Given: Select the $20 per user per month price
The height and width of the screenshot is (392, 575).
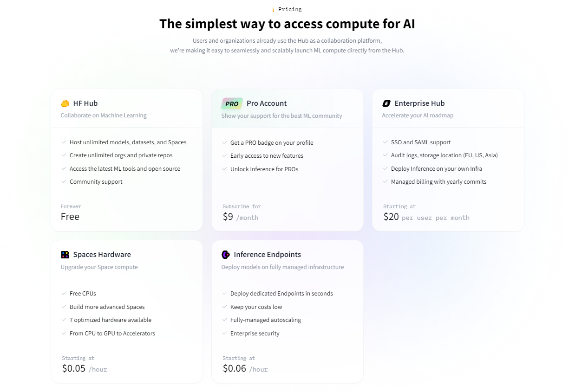Looking at the screenshot, I should tap(426, 217).
